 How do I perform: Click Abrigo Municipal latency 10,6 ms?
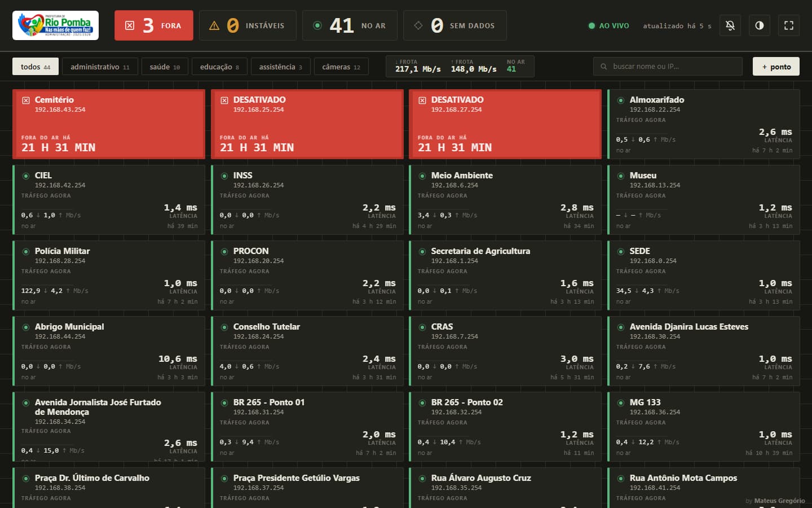pyautogui.click(x=178, y=359)
